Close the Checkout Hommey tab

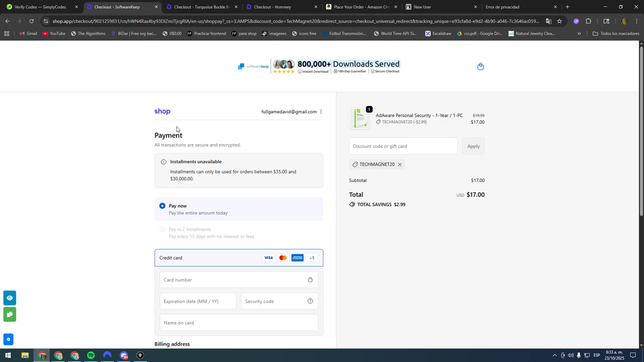316,7
